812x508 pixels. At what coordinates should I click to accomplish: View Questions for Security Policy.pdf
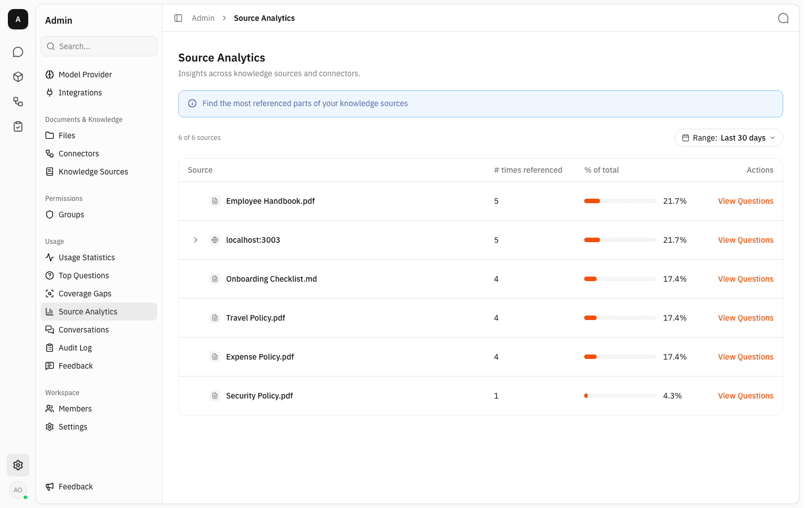point(745,396)
